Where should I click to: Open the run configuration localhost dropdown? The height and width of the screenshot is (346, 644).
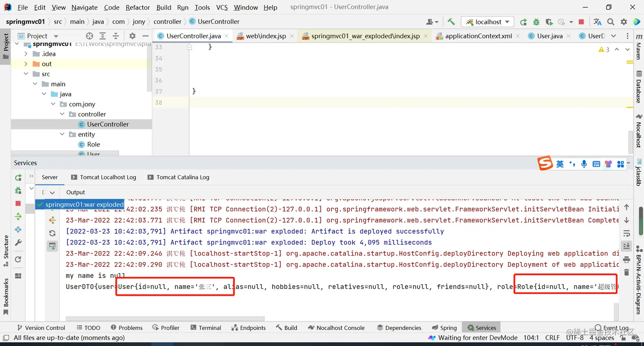coord(488,22)
